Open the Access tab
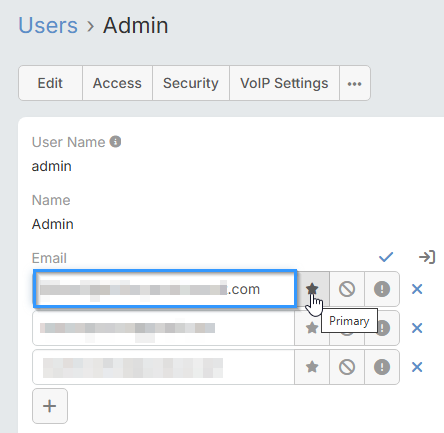The height and width of the screenshot is (433, 444). click(x=117, y=83)
